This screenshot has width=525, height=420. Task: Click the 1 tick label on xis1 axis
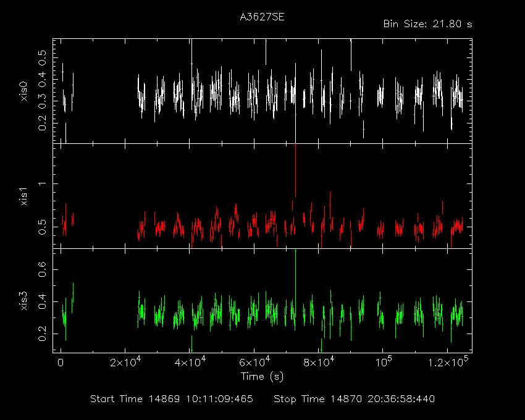pos(42,184)
